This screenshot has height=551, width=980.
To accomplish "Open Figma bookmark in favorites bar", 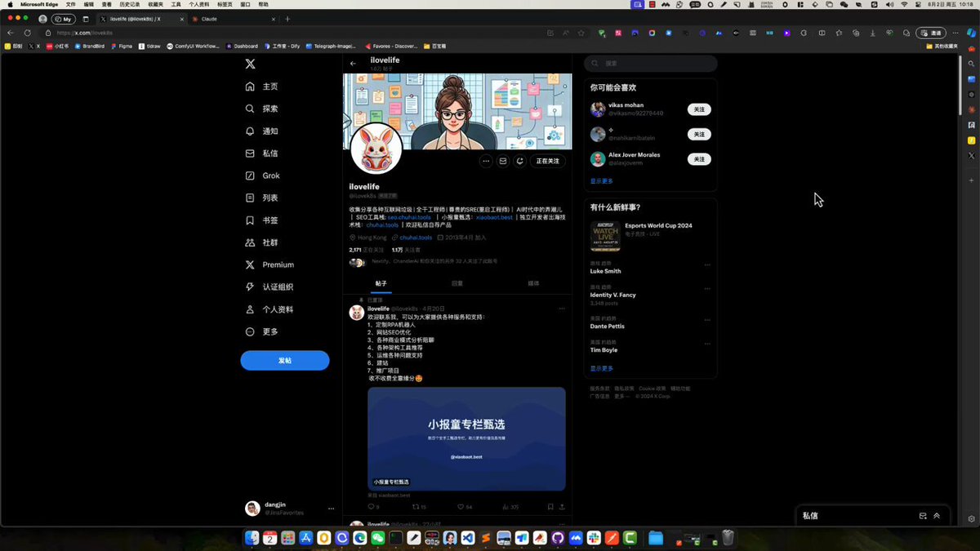I will 122,47.
